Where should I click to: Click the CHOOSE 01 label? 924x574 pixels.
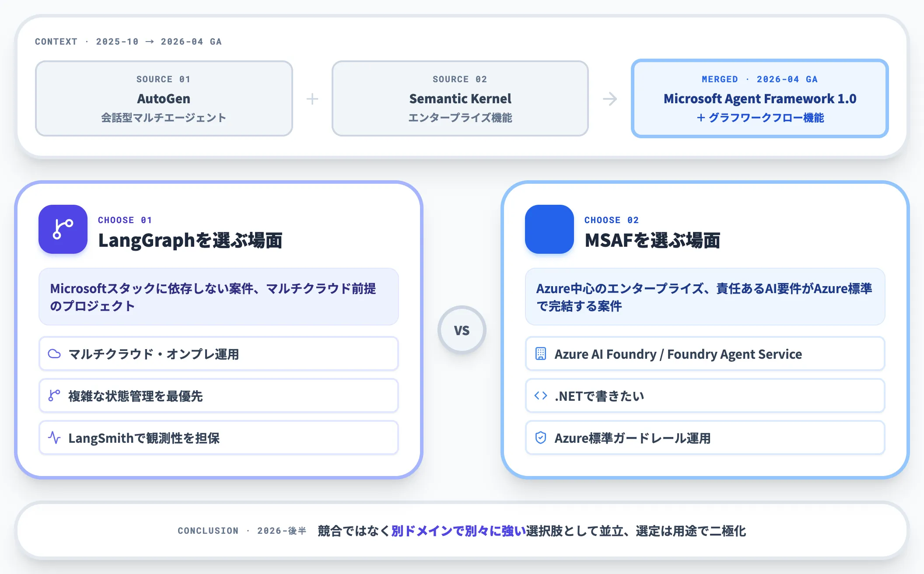[125, 220]
